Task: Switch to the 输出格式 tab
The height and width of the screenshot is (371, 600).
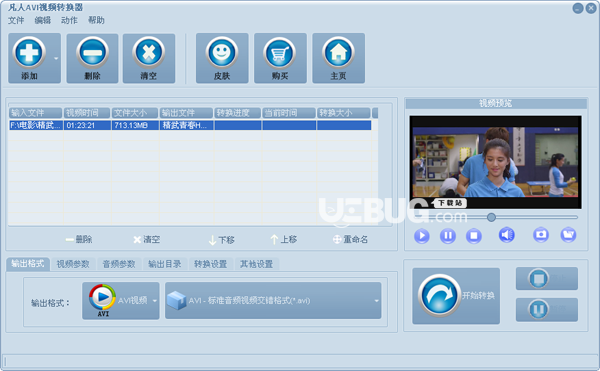Action: 28,264
